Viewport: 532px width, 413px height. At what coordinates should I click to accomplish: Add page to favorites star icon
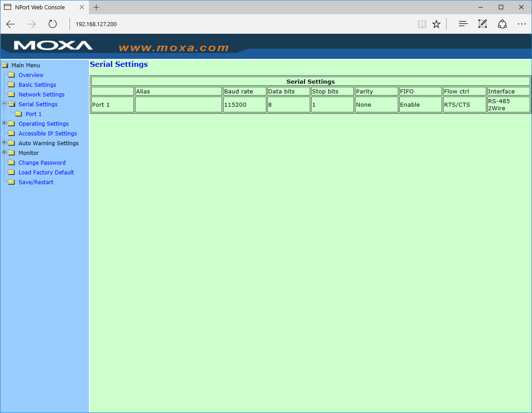[x=436, y=24]
